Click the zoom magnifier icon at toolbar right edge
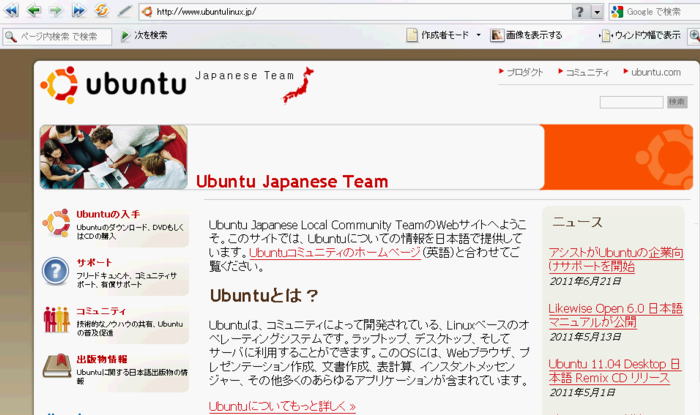 694,35
